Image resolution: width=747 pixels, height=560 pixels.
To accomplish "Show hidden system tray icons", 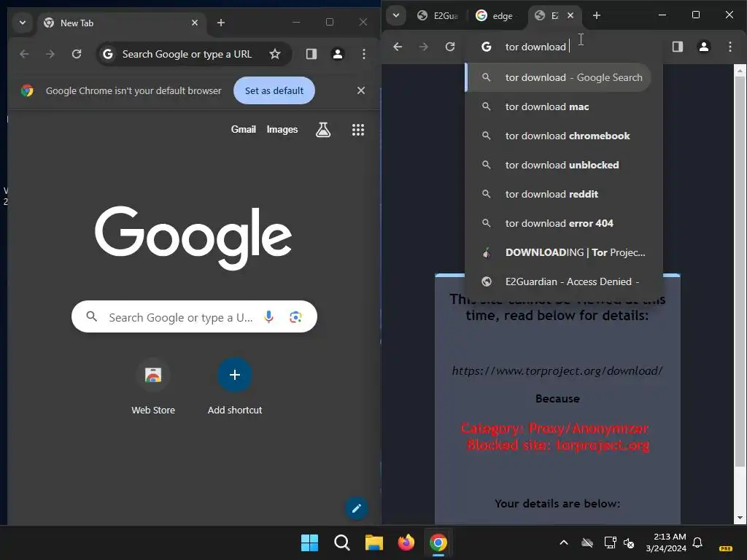I will click(x=564, y=542).
